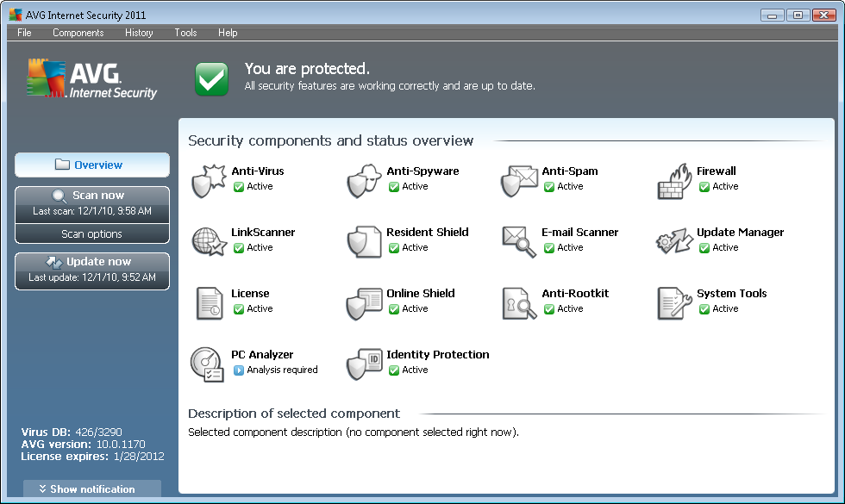Select the E-mail Scanner icon
The height and width of the screenshot is (504, 845).
(518, 241)
